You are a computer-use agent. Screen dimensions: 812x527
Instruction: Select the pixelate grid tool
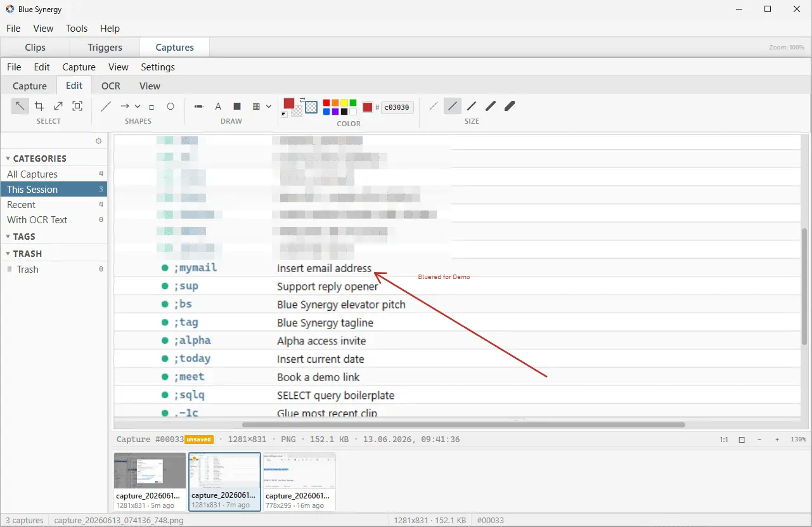[x=257, y=107]
